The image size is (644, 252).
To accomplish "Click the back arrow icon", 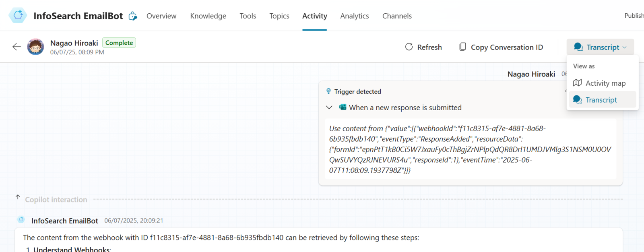I will click(17, 47).
